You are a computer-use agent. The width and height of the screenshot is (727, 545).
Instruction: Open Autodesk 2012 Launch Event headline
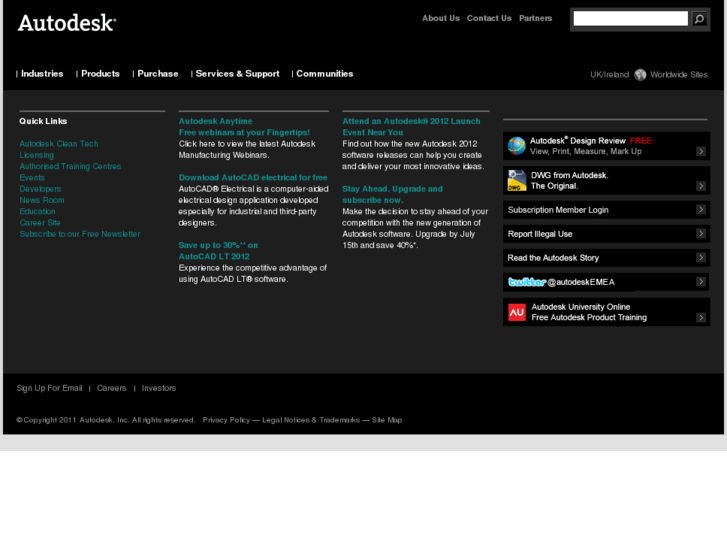pos(411,127)
